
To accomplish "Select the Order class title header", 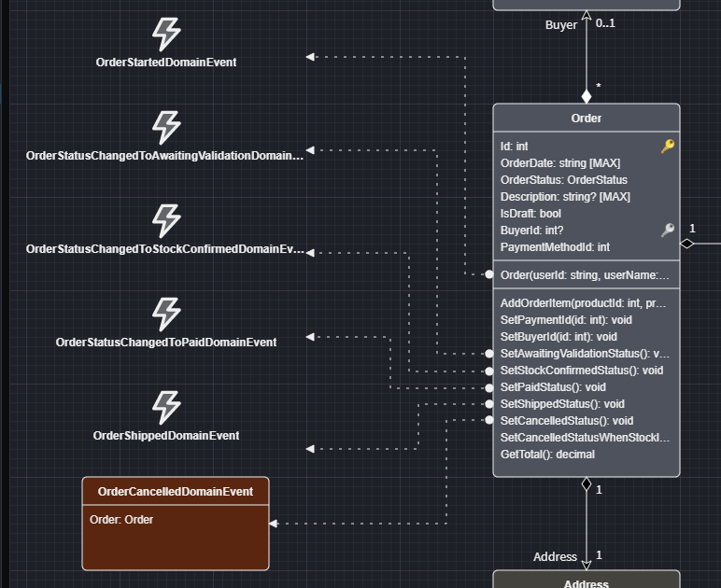I will (587, 118).
